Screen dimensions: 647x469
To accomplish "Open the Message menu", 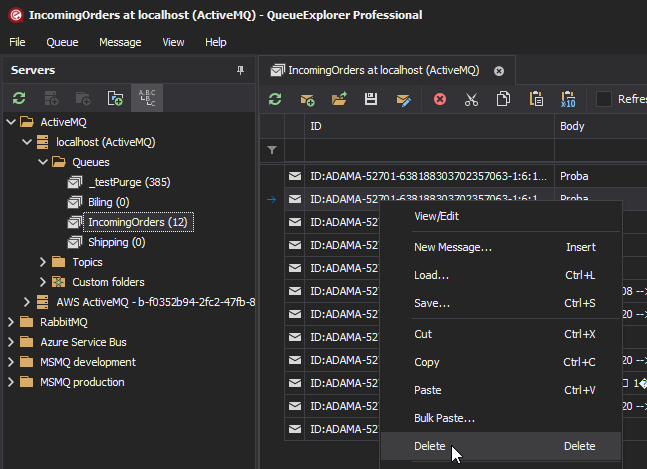I will [x=120, y=42].
